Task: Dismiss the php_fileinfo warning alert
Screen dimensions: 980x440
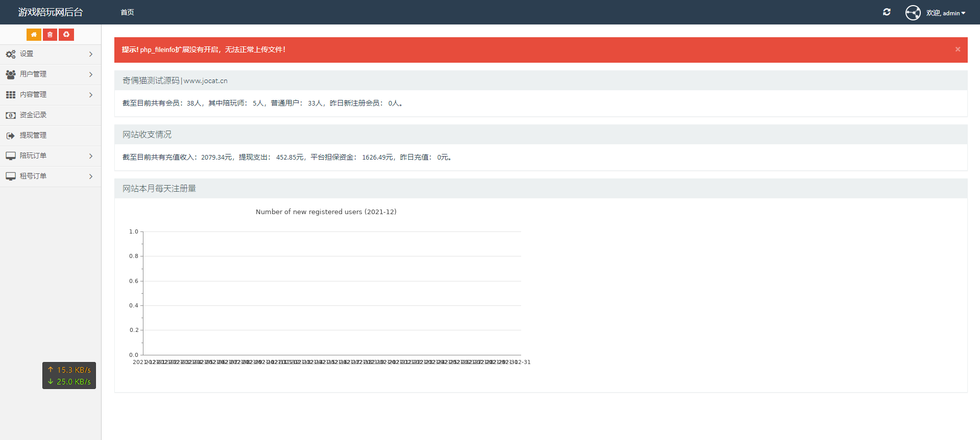Action: pyautogui.click(x=958, y=49)
